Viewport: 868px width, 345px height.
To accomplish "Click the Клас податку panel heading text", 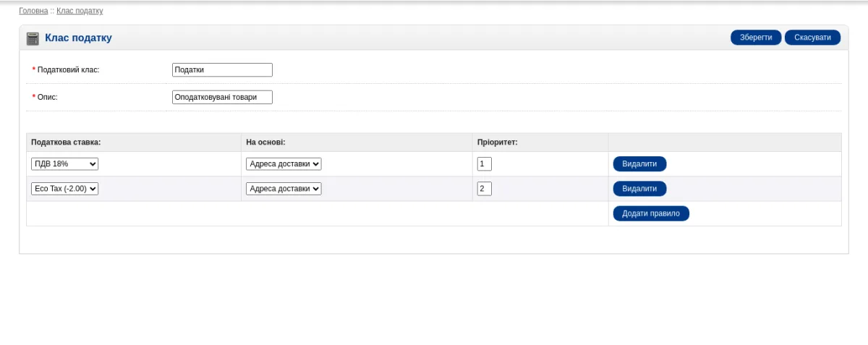I will [x=78, y=38].
